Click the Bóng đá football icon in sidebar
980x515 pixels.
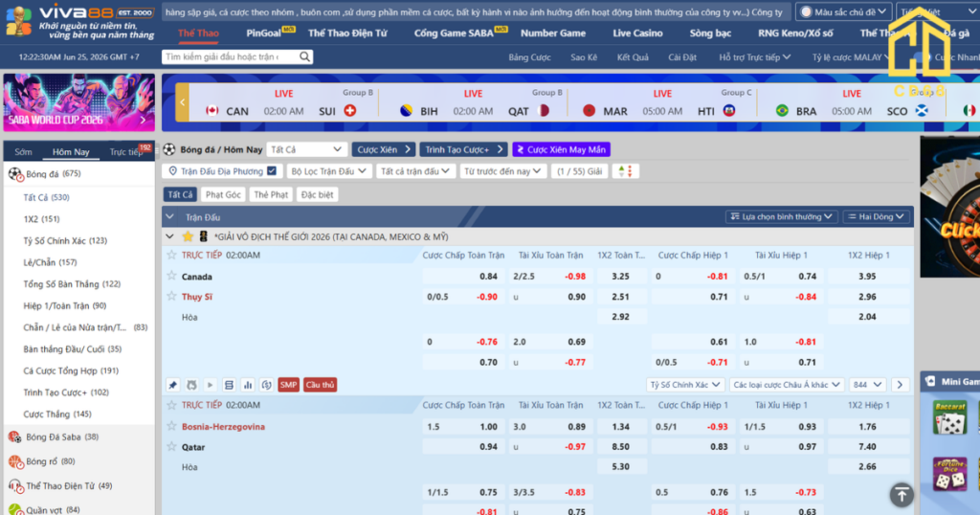[x=15, y=174]
